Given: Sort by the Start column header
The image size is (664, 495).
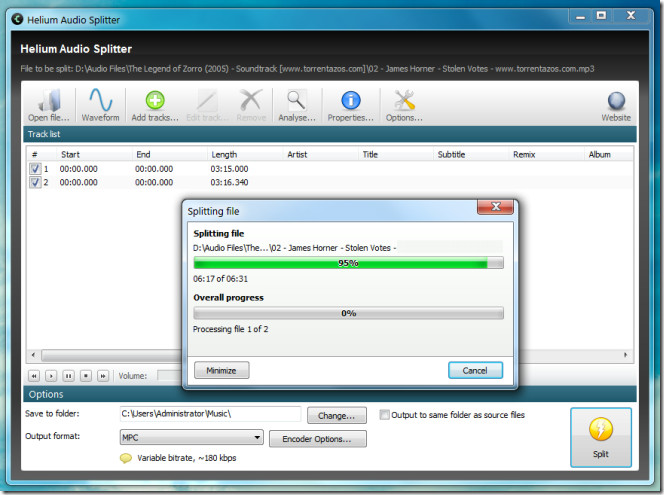Looking at the screenshot, I should (94, 155).
